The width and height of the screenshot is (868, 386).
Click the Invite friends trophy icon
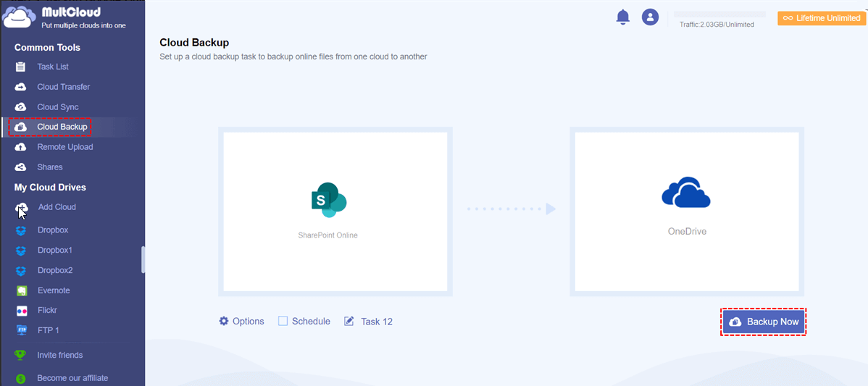(21, 355)
